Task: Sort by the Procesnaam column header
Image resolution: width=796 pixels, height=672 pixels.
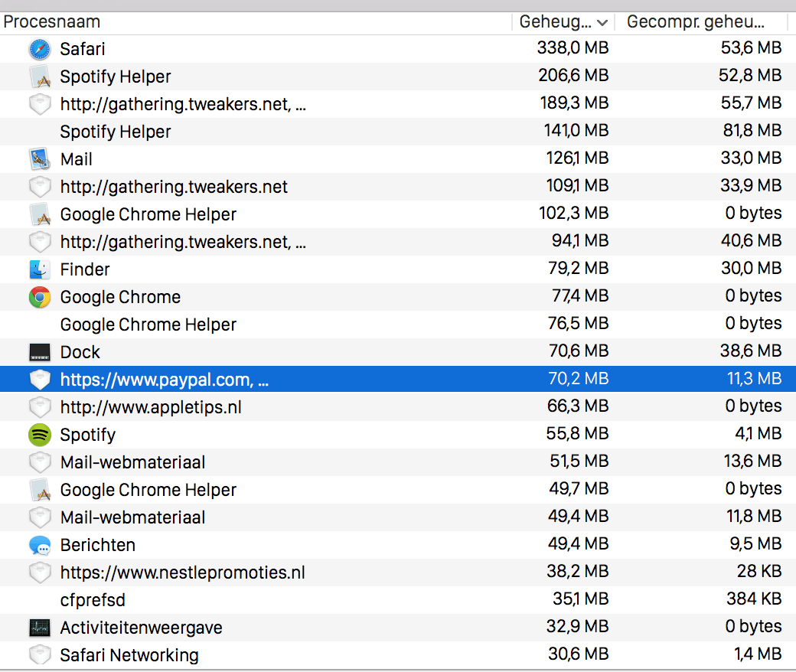Action: pos(52,22)
